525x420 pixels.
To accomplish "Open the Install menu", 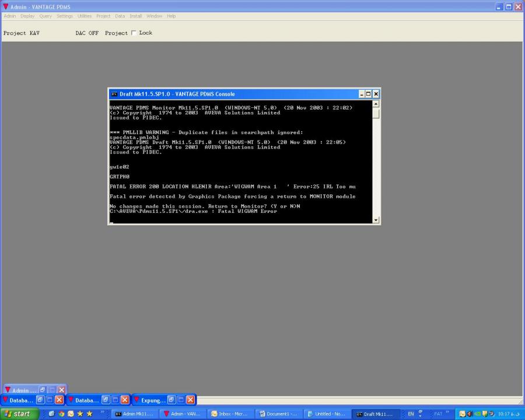I will [x=135, y=16].
